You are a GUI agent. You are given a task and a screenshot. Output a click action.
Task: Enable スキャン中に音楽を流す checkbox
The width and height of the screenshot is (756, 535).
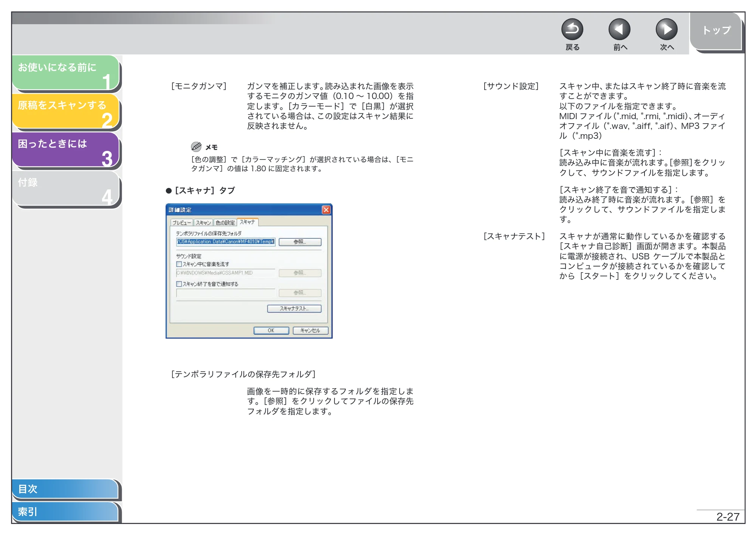coord(179,264)
